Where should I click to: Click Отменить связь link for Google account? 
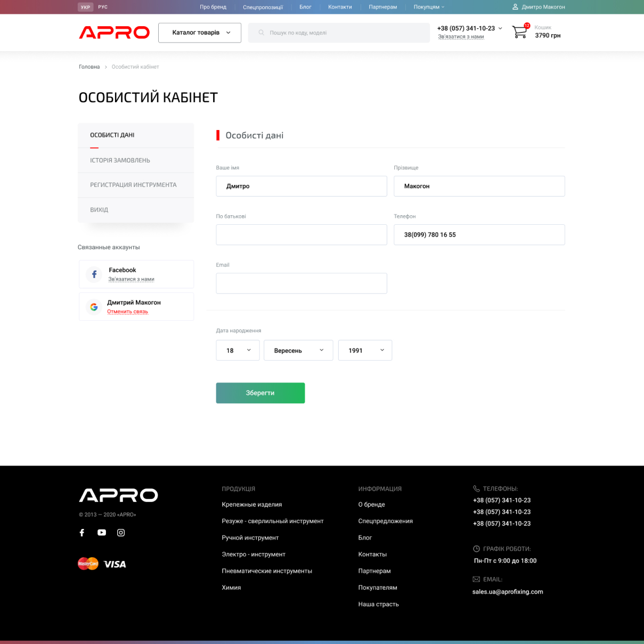[x=128, y=312]
